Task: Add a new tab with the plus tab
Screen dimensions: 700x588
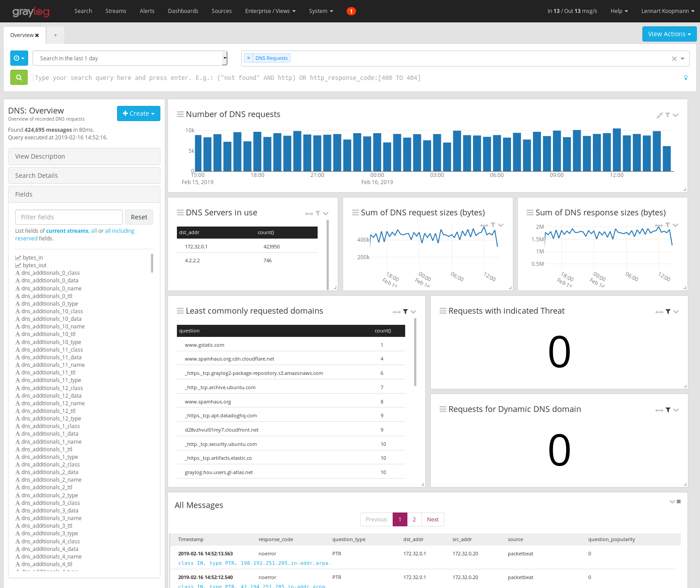Action: [x=55, y=35]
